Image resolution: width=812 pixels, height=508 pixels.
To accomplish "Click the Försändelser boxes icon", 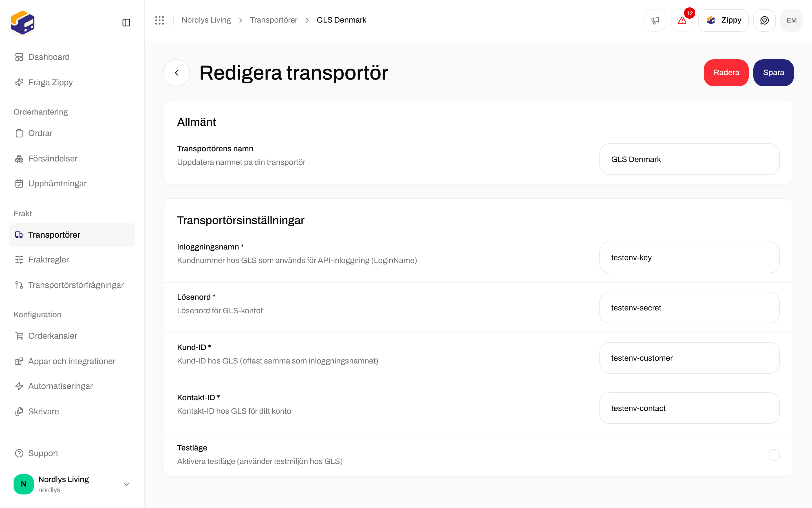I will (x=19, y=159).
